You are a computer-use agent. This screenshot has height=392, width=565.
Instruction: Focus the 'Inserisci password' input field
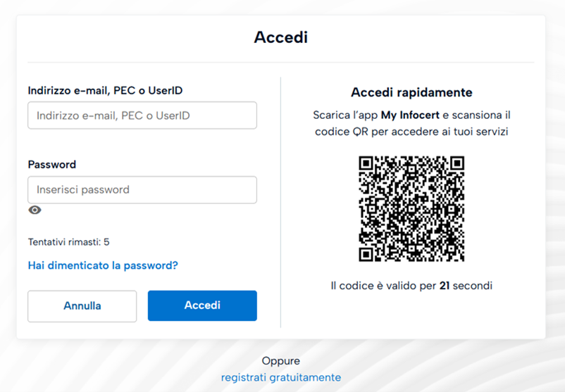click(142, 190)
